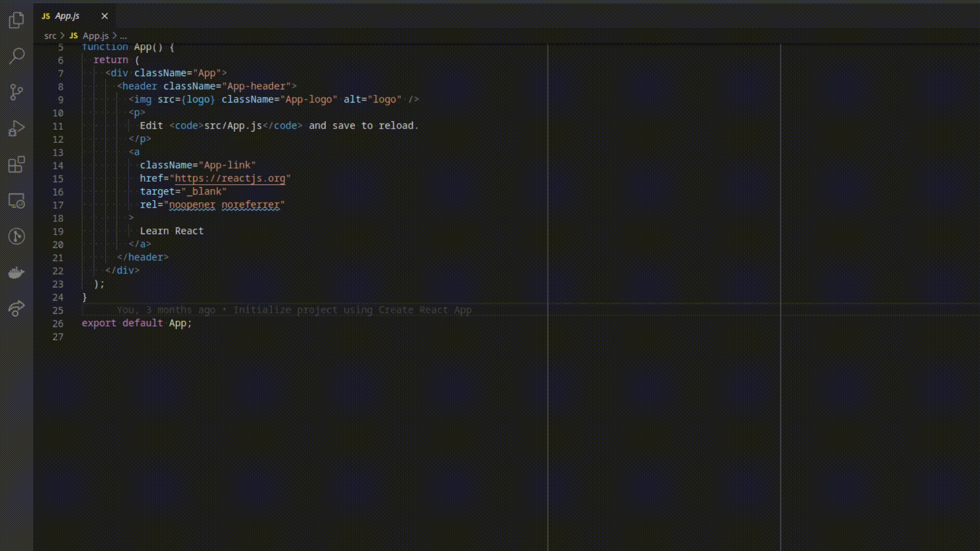Viewport: 980px width, 551px height.
Task: Click the target="_blank" attribute
Action: [183, 192]
